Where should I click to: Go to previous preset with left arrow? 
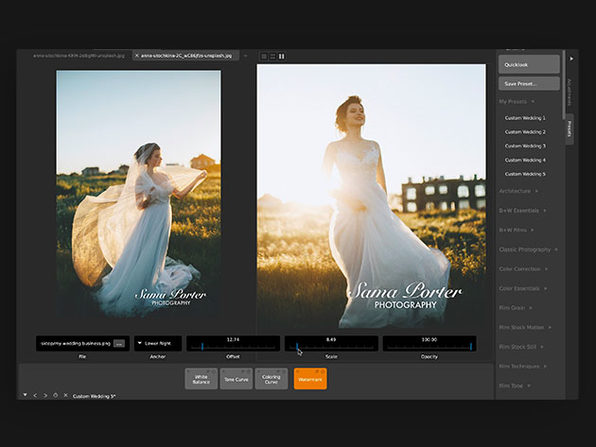pyautogui.click(x=35, y=396)
